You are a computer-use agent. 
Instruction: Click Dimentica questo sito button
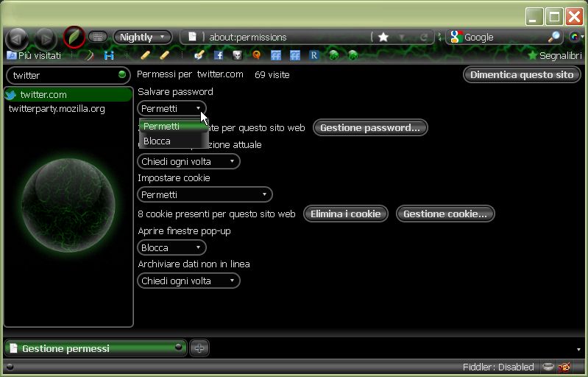coord(522,74)
